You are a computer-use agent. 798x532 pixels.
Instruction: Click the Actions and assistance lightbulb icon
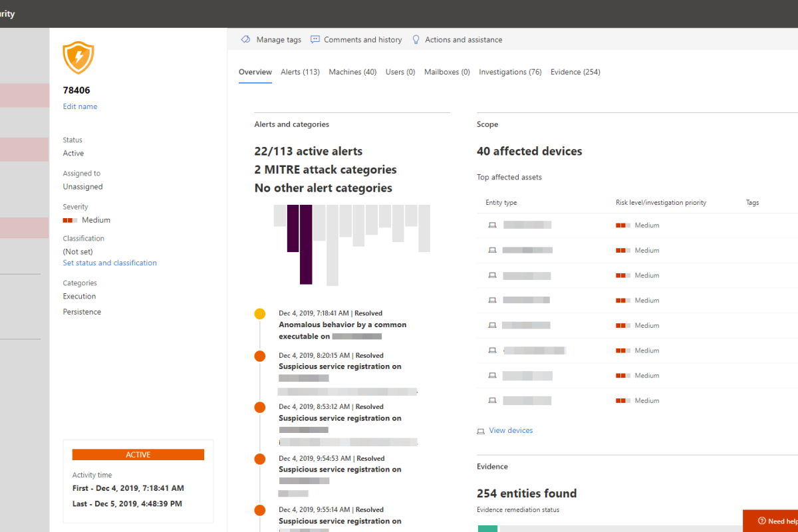click(416, 40)
